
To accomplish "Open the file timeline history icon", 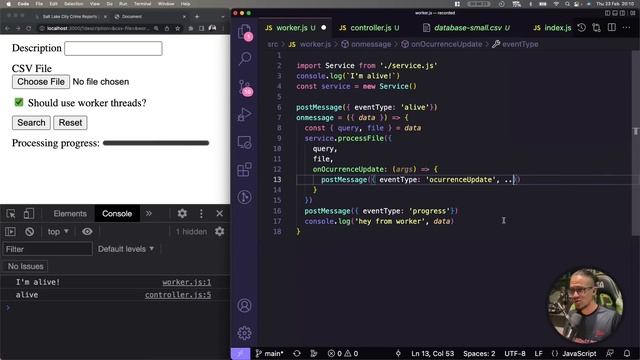I will 582,28.
